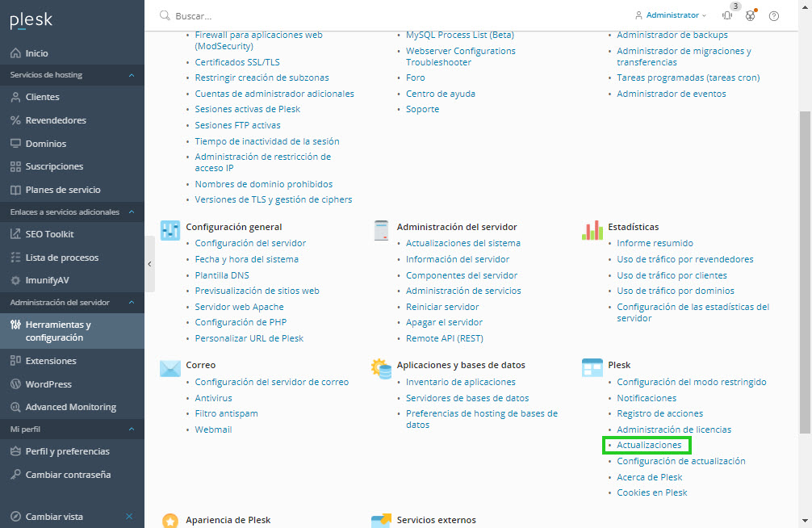Open Actualizaciones del sistema link
Screen dimensions: 812x528
(463, 243)
